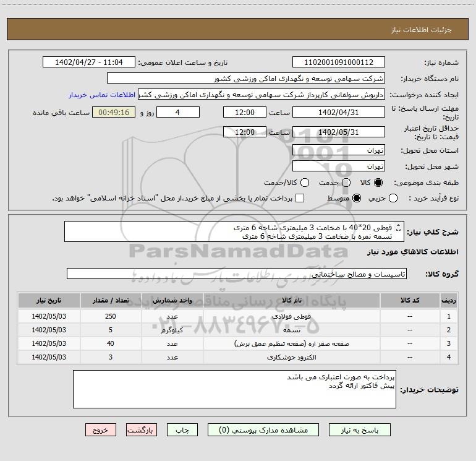This screenshot has height=461, width=476.
Task: Click the نام کالا column header
Action: 291,300
